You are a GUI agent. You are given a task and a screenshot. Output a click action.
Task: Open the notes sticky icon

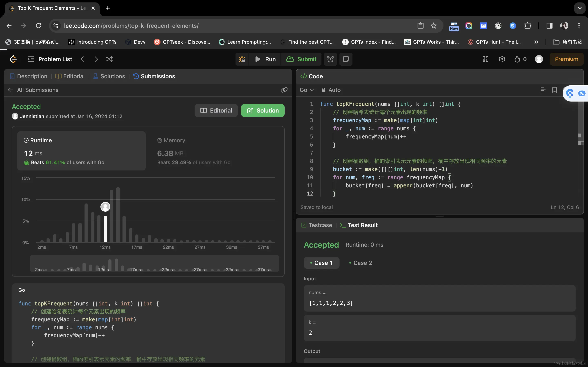coord(346,59)
